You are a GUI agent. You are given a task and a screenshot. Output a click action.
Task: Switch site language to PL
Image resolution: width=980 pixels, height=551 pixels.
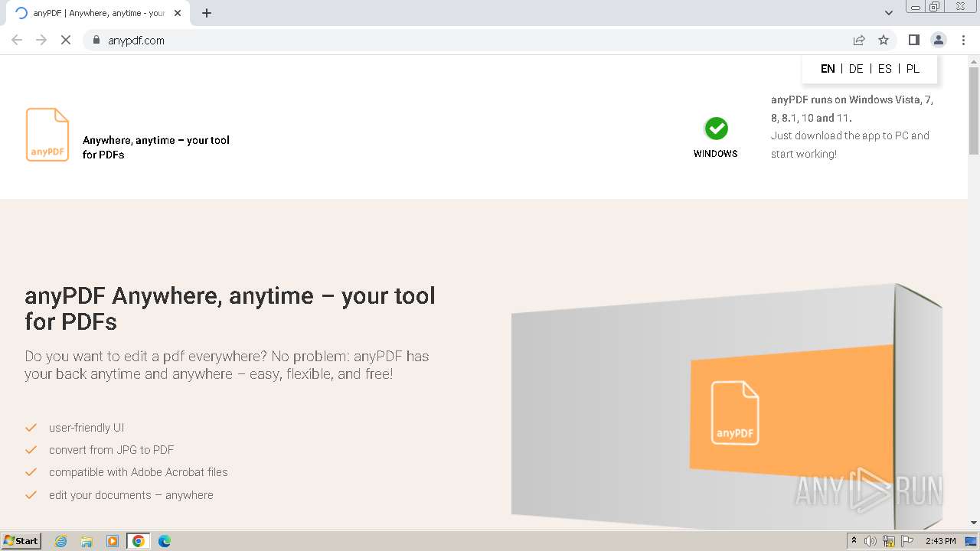[x=913, y=69]
